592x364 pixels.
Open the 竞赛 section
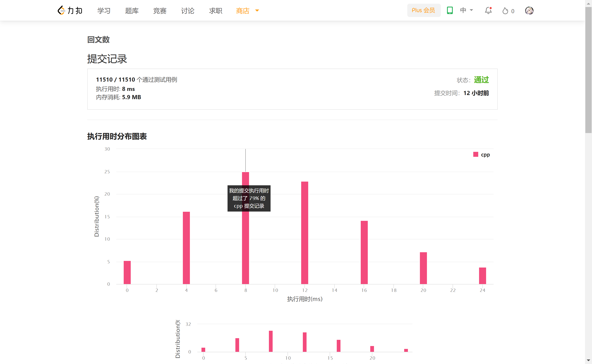[x=159, y=11]
